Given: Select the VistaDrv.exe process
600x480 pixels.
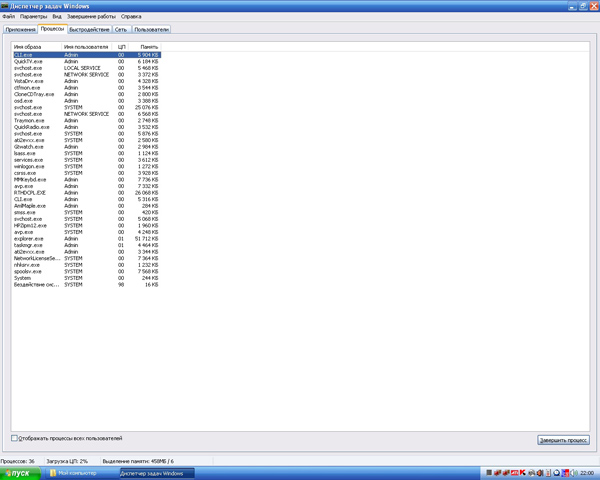Looking at the screenshot, I should [x=86, y=81].
